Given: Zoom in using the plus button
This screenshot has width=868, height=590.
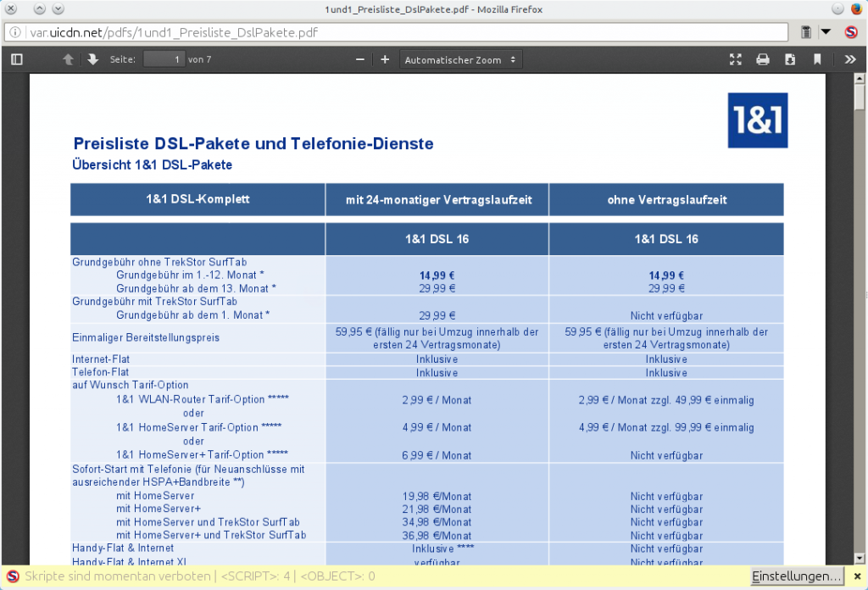Looking at the screenshot, I should point(384,59).
